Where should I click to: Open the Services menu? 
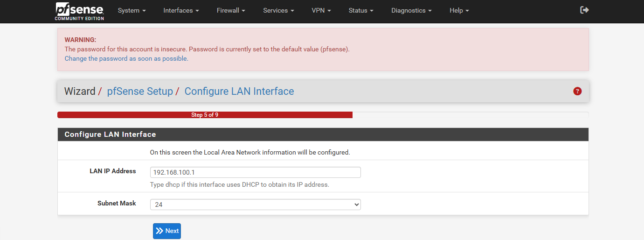point(278,10)
